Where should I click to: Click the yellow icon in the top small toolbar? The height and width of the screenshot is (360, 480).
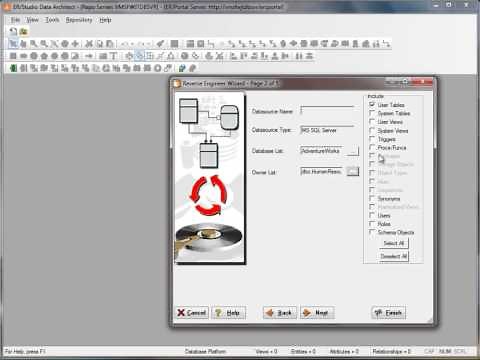coord(23,32)
